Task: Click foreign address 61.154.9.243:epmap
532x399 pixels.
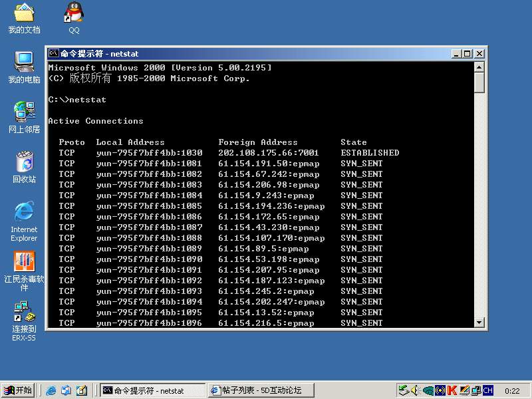Action: point(266,196)
